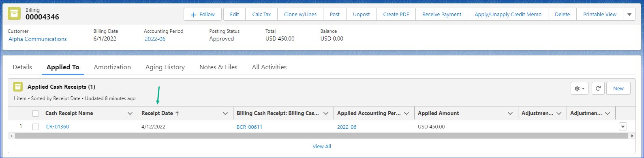Open Cash Receipt Name column menu
The width and height of the screenshot is (644, 158).
[x=130, y=113]
